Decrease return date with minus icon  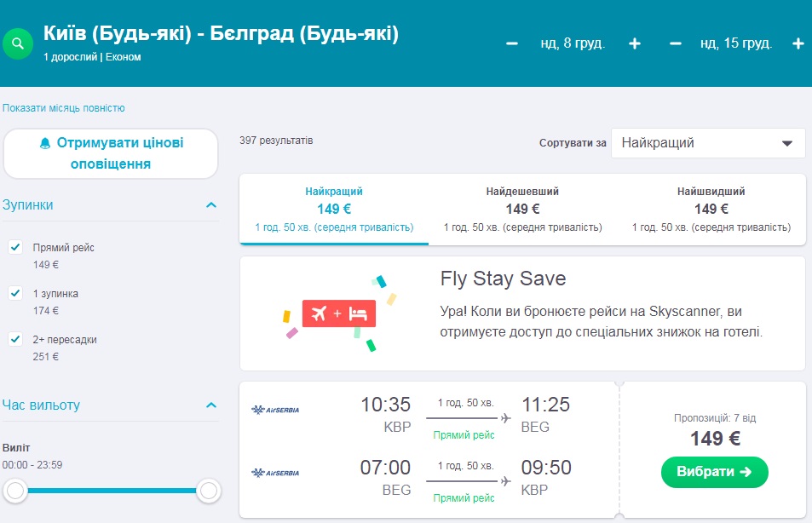(x=676, y=43)
